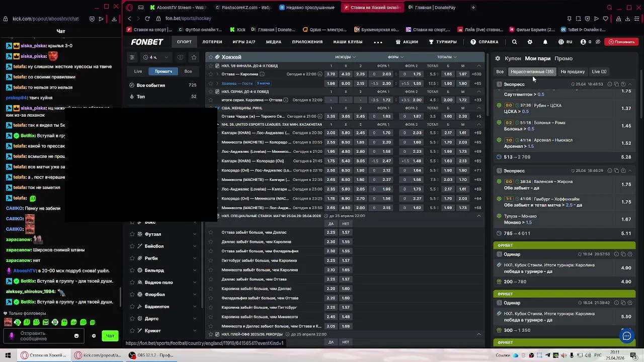The height and width of the screenshot is (362, 644).
Task: Click the Opera browser logo icon
Action: point(129,8)
